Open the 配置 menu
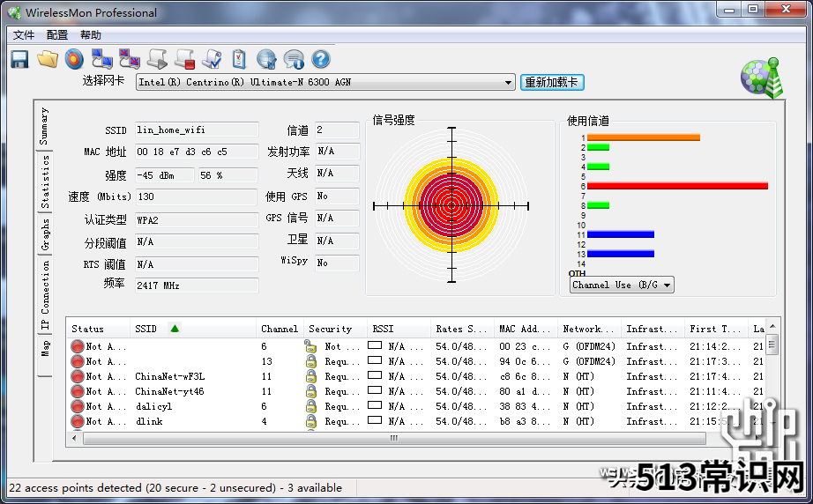Viewport: 813px width, 504px height. (x=57, y=35)
